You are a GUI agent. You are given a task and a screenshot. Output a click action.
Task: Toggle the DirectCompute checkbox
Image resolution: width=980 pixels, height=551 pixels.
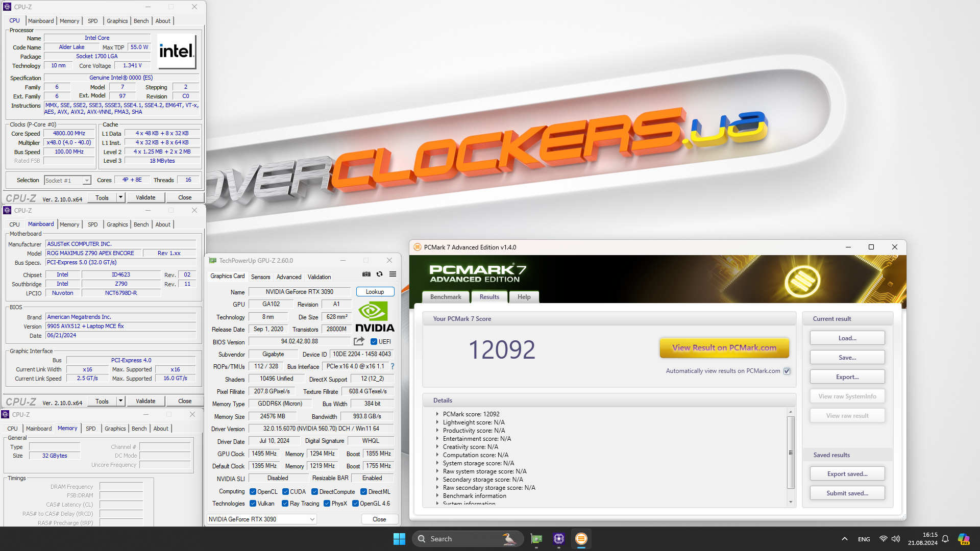(x=314, y=492)
